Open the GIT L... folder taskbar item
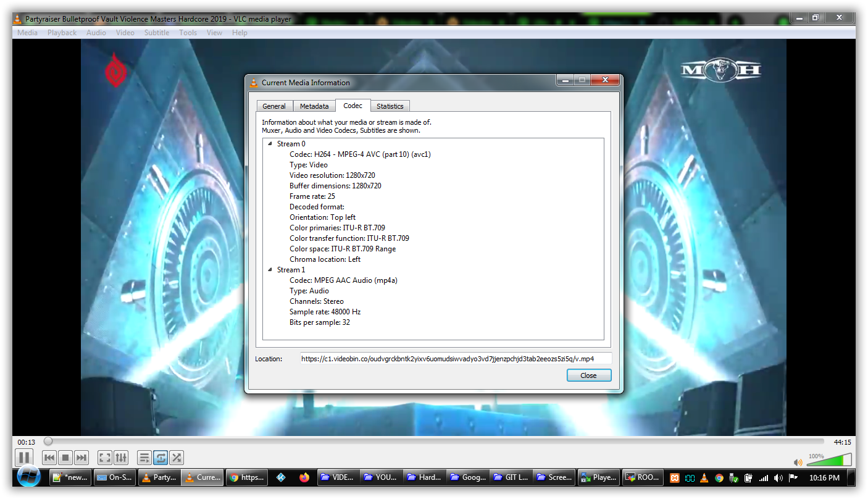 pos(512,477)
